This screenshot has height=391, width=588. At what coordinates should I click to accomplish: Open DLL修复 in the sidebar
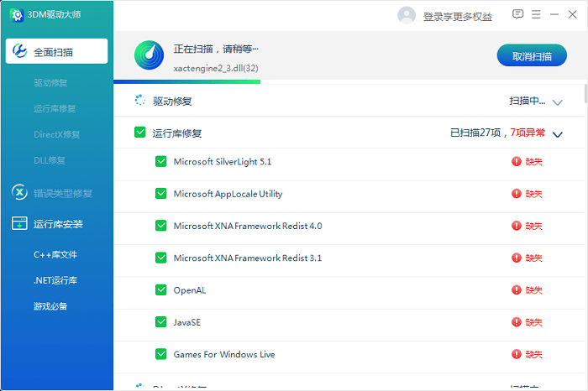tap(50, 160)
